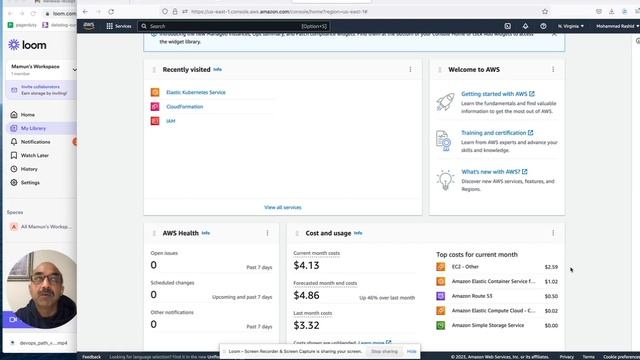Grab AWS Health widget drag handle
The image size is (640, 360).
(x=154, y=233)
